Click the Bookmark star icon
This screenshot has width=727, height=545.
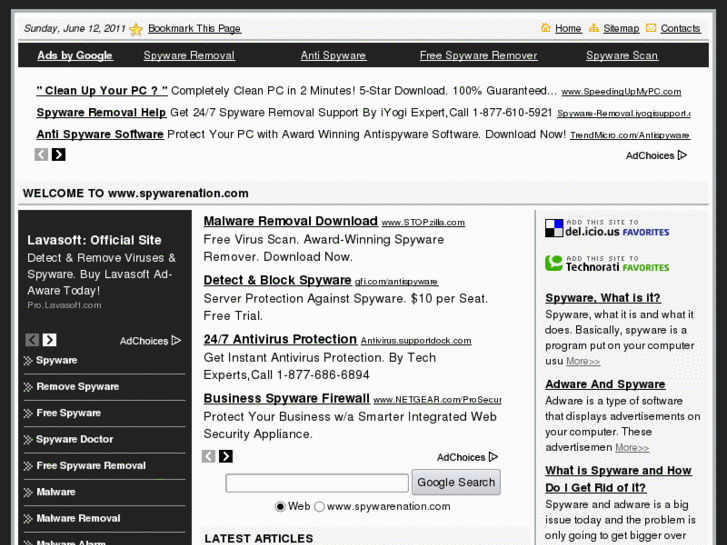pyautogui.click(x=136, y=29)
